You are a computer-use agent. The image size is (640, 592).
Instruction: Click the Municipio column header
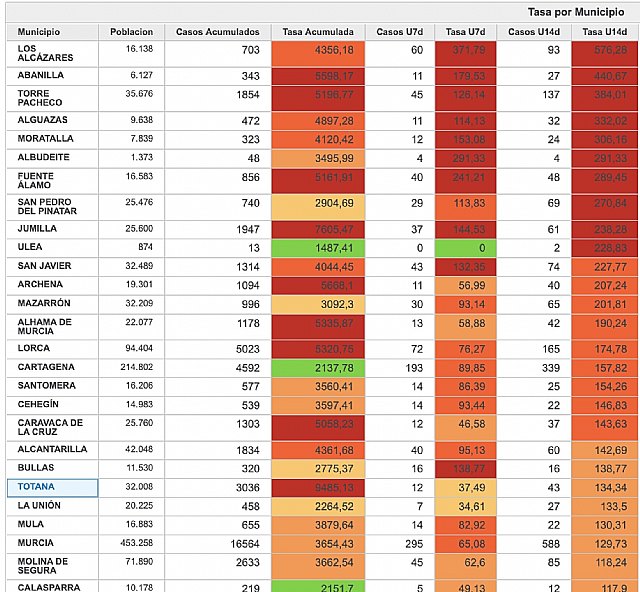pos(40,32)
